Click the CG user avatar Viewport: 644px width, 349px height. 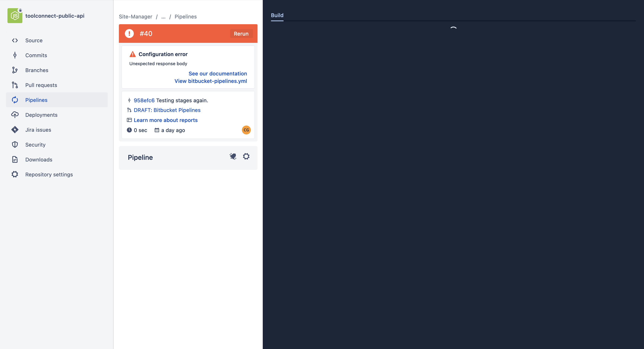pos(246,130)
